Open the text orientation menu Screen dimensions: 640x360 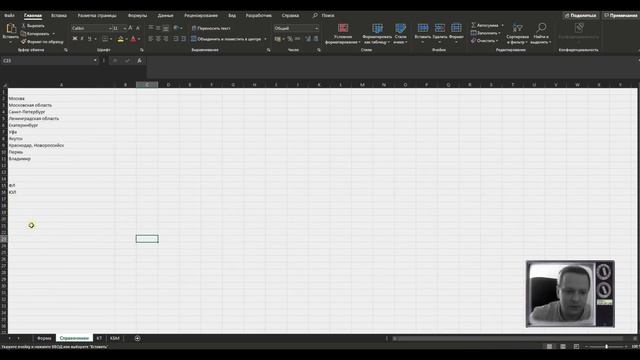(178, 28)
